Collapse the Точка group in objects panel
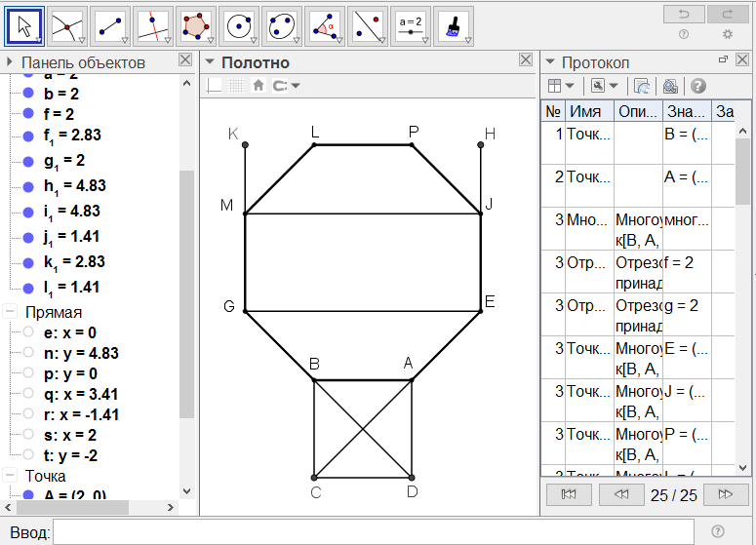The height and width of the screenshot is (545, 756). (10, 476)
